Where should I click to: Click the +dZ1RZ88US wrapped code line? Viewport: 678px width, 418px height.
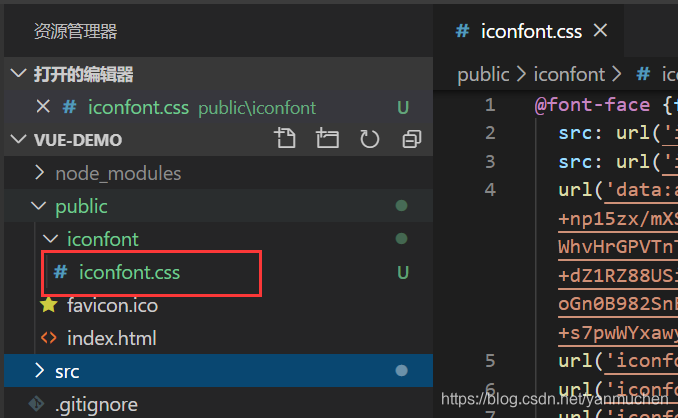click(618, 276)
